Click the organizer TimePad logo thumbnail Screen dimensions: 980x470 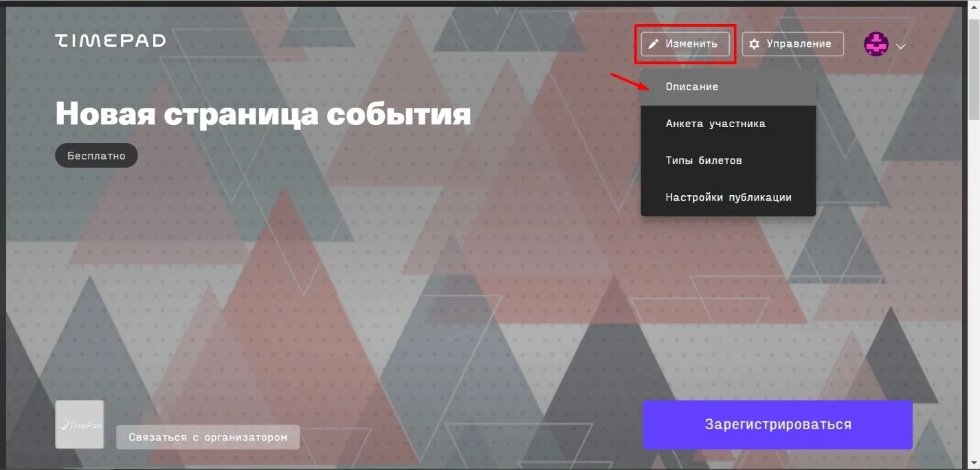[x=79, y=425]
